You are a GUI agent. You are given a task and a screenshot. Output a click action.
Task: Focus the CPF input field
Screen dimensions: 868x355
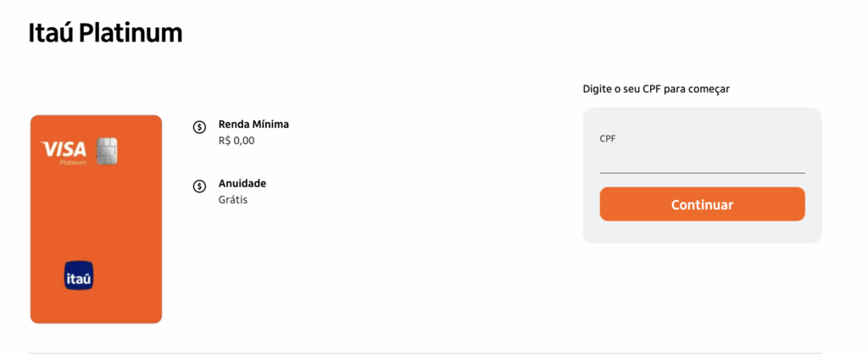[702, 160]
